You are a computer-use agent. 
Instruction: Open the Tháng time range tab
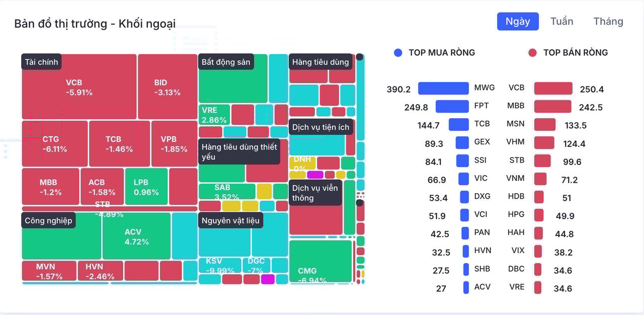(608, 22)
